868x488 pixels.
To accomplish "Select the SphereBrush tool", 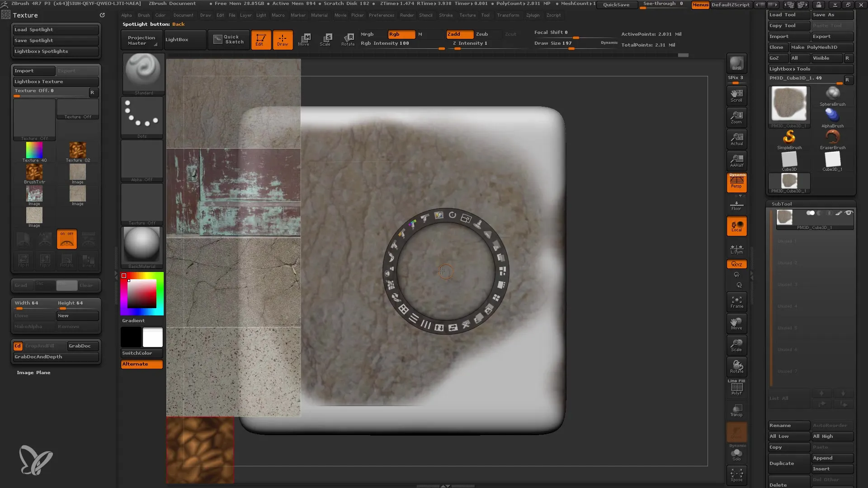I will pos(832,96).
